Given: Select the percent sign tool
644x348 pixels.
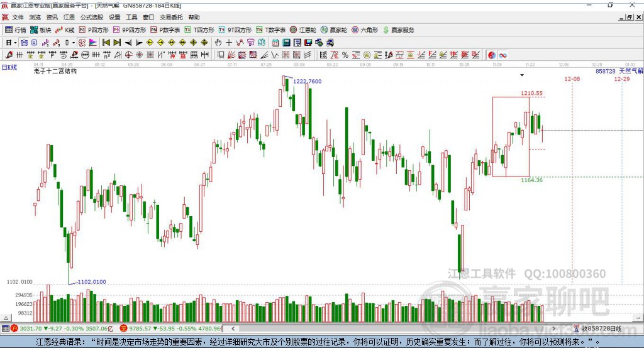Looking at the screenshot, I should click(345, 55).
